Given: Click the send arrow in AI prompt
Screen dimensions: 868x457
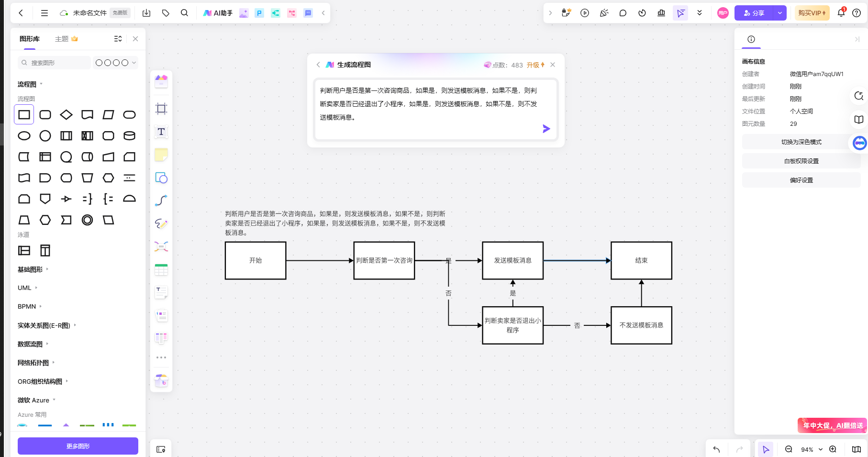Looking at the screenshot, I should pos(546,129).
